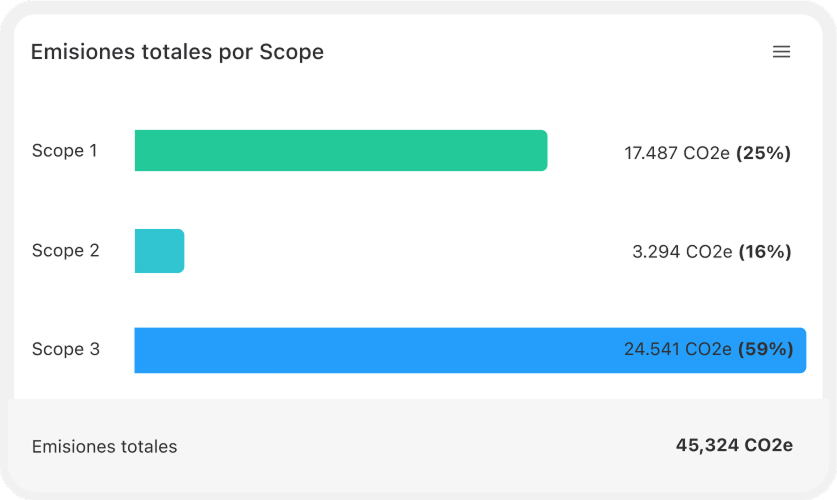Screen dimensions: 837x500
Task: Click the 17.487 CO2e value
Action: (x=677, y=153)
